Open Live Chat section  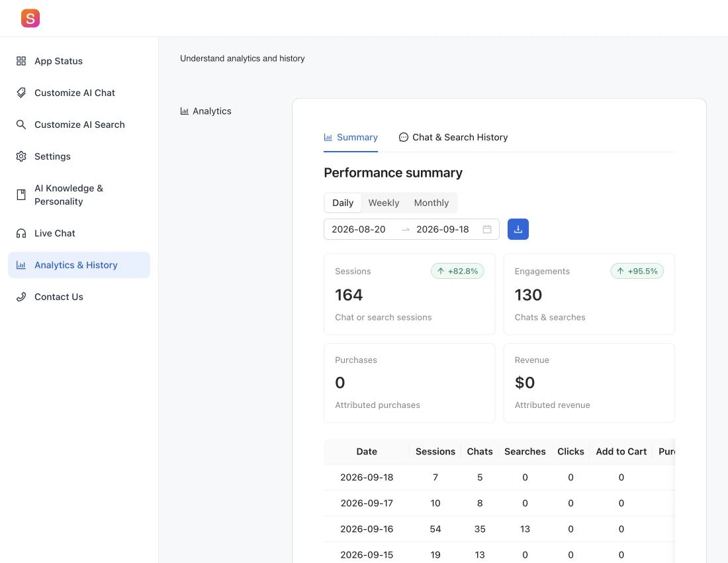79,233
